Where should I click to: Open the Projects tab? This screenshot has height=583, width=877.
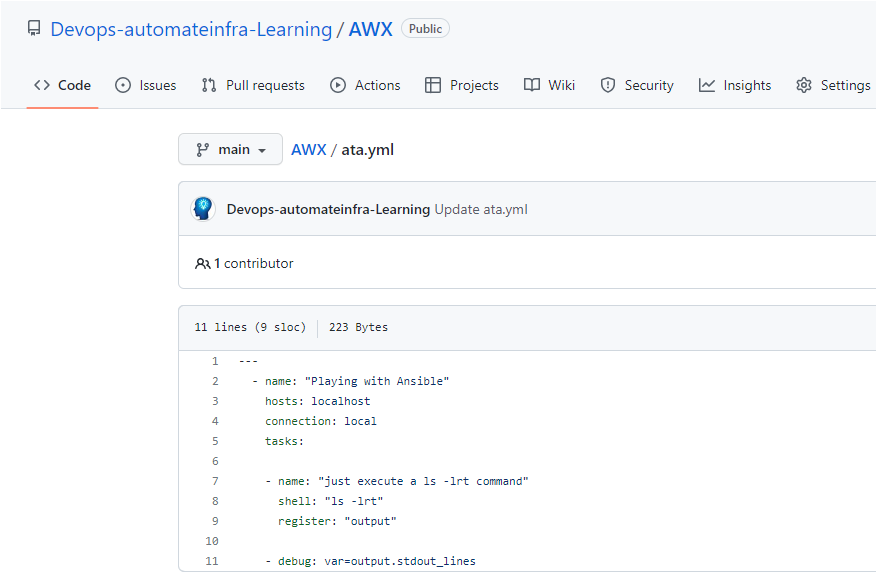462,85
